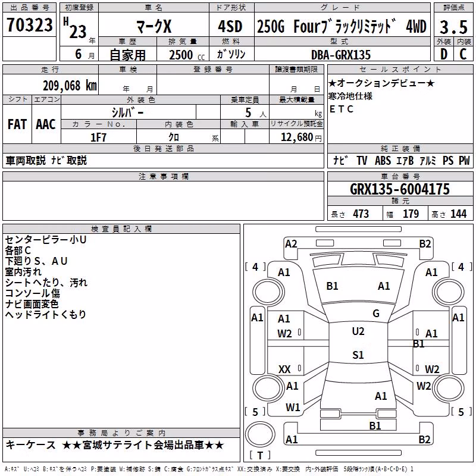Click inspector note 室内汚れ

(23, 272)
